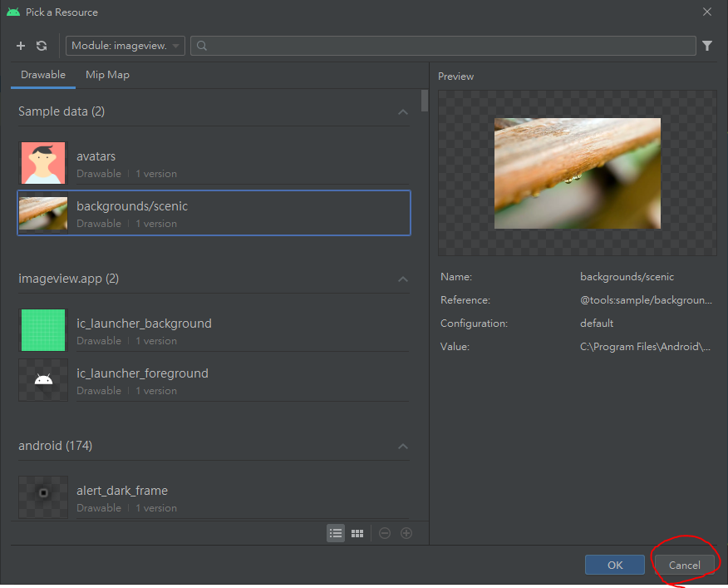Switch to grid view mode
The width and height of the screenshot is (728, 588).
click(357, 533)
